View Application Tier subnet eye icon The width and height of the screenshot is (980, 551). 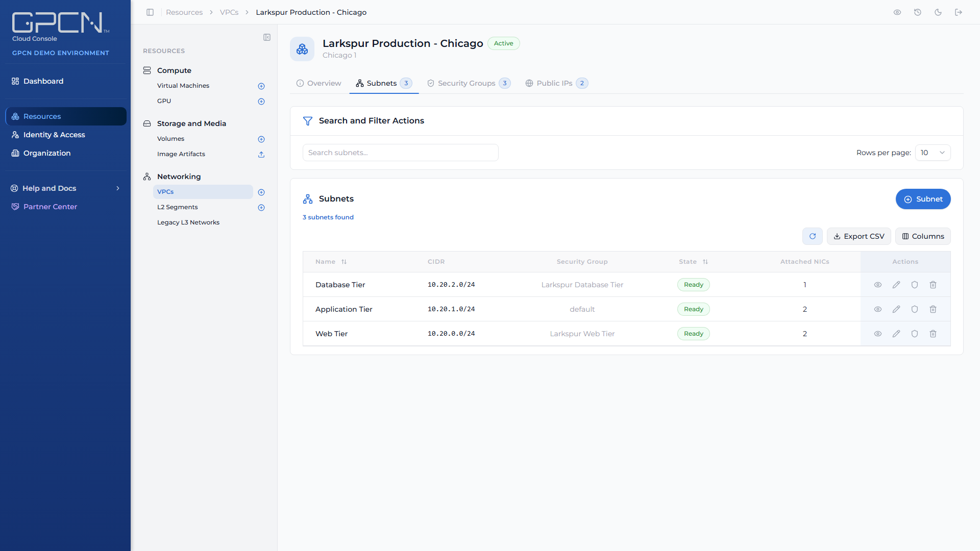[878, 309]
